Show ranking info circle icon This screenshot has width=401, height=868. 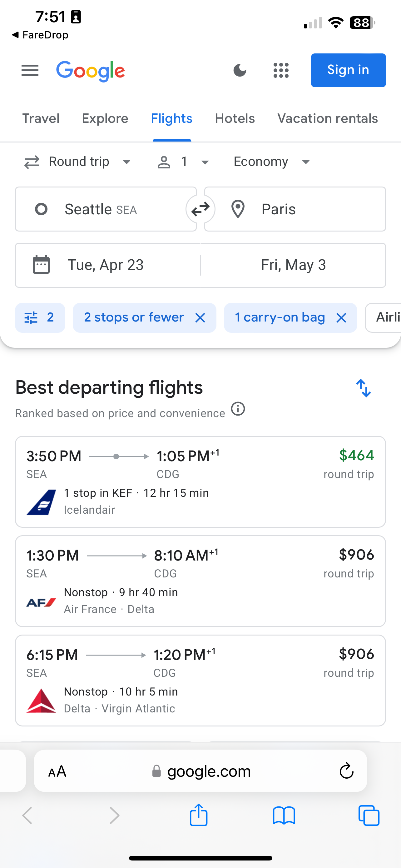(238, 409)
